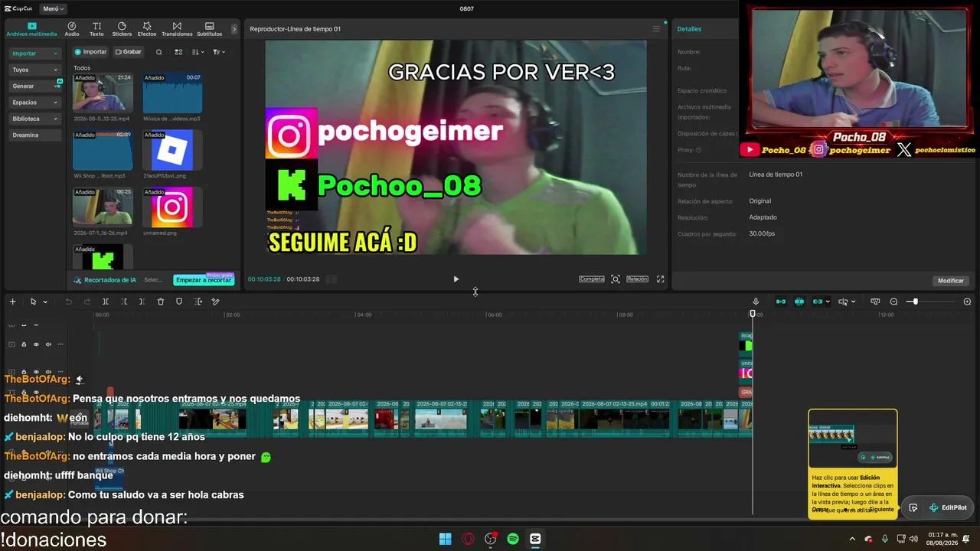Image resolution: width=980 pixels, height=551 pixels.
Task: Toggle auto snapping in the timeline
Action: coord(799,302)
